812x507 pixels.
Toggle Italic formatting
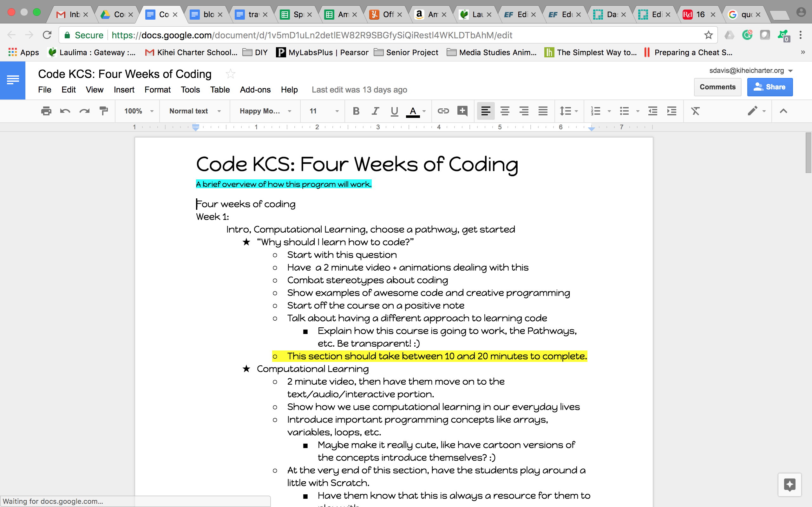click(375, 111)
